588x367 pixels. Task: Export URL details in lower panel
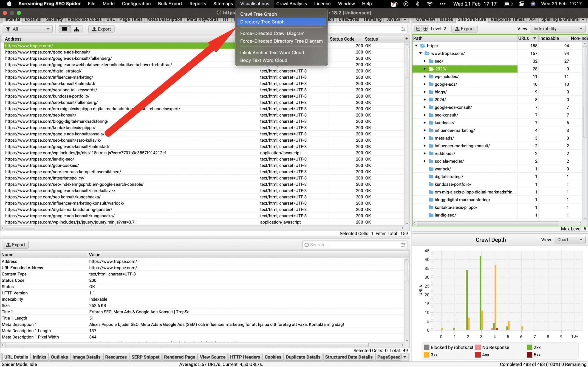(16, 245)
